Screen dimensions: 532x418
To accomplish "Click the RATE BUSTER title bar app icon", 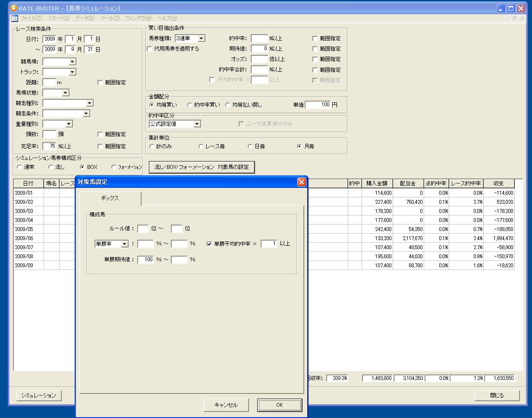I will (14, 8).
